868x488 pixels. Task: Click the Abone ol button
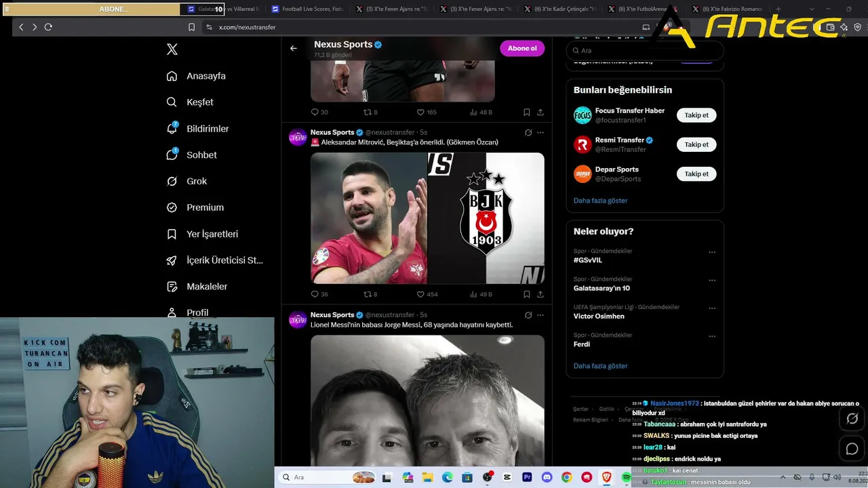tap(522, 48)
